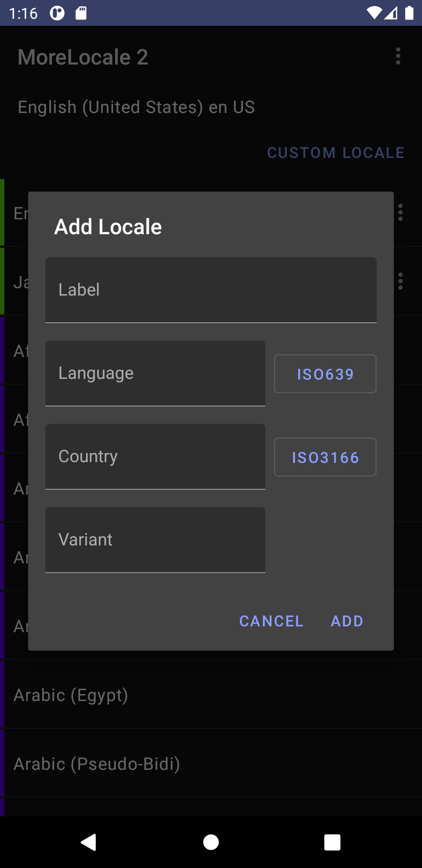
Task: Open the ISO639 language code picker
Action: click(325, 374)
